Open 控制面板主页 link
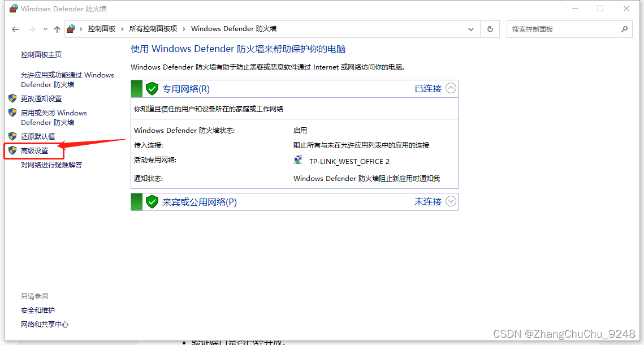The width and height of the screenshot is (644, 345). tap(41, 55)
